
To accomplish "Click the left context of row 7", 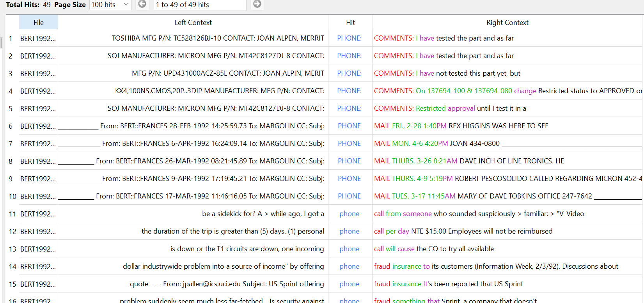I will 213,144.
